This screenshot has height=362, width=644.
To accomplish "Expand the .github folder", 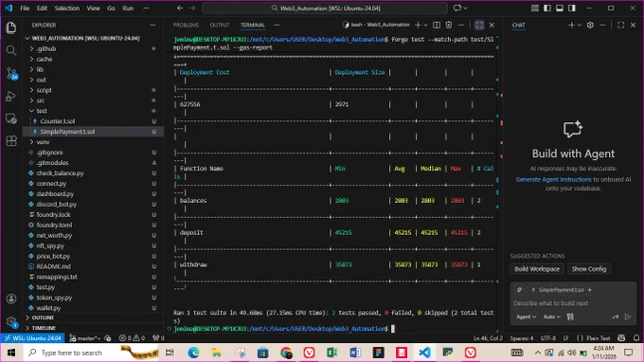I will 93,48.
